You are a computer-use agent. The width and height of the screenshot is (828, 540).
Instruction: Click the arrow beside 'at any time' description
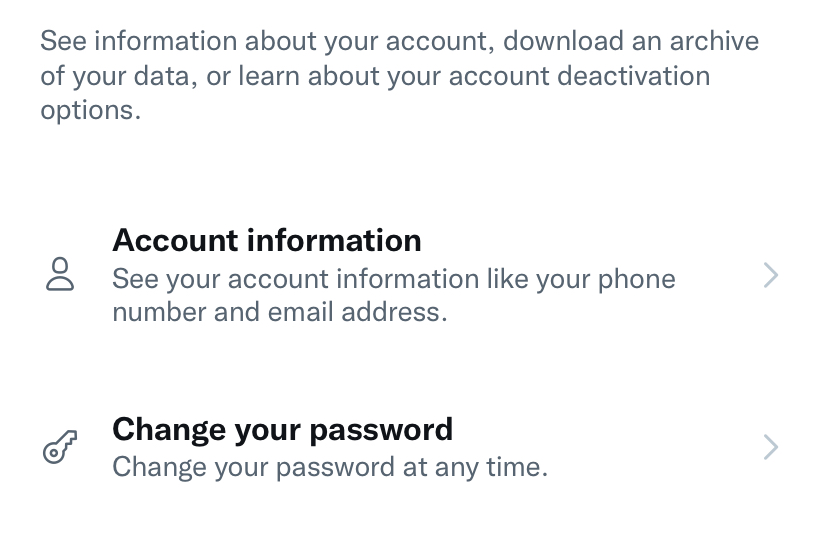point(771,447)
